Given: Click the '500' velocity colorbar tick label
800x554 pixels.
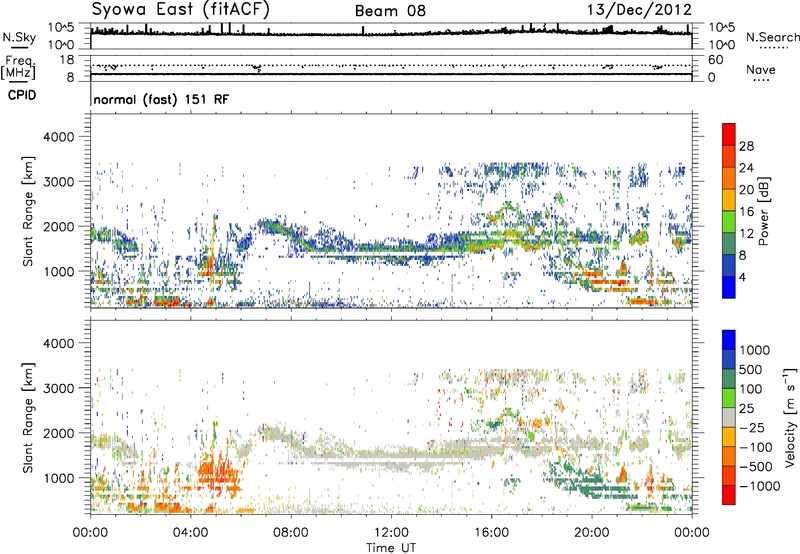Looking at the screenshot, I should [751, 369].
